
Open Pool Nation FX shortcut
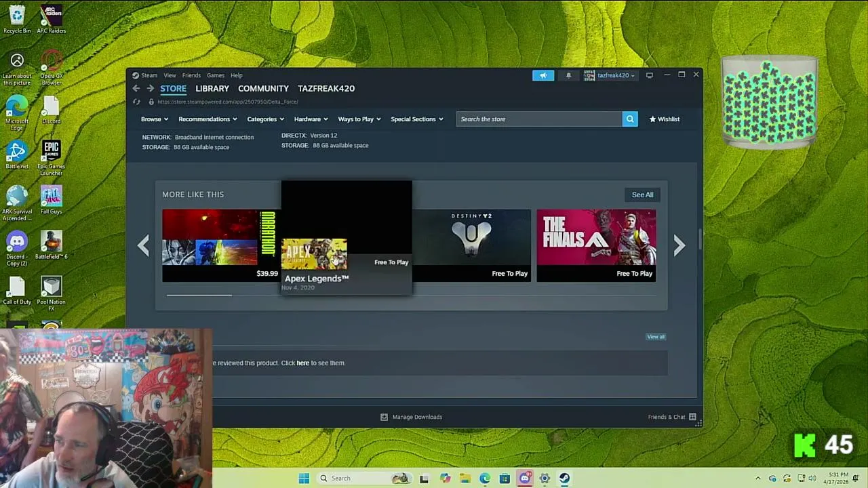(x=52, y=294)
